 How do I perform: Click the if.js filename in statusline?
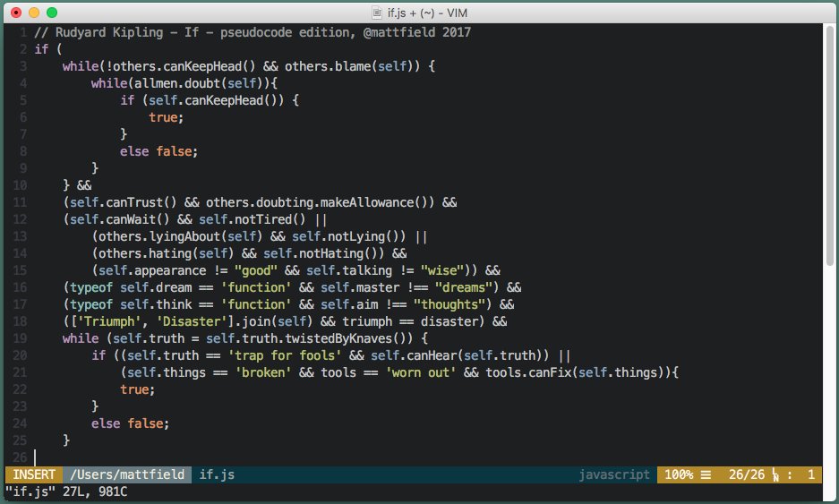pyautogui.click(x=217, y=474)
